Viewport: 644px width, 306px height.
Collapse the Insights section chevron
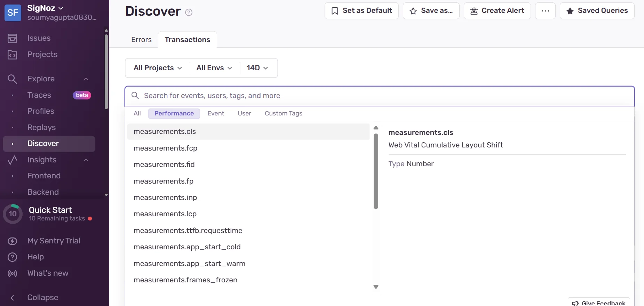[86, 160]
